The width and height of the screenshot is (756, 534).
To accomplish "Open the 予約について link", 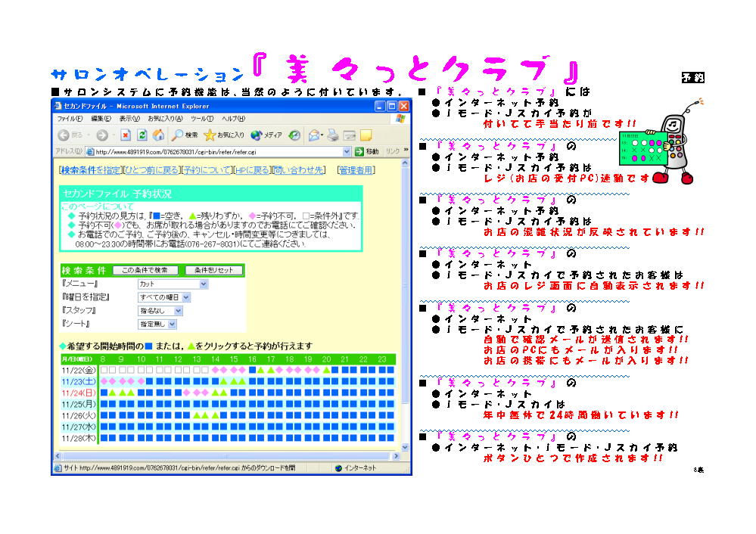I will coord(207,170).
